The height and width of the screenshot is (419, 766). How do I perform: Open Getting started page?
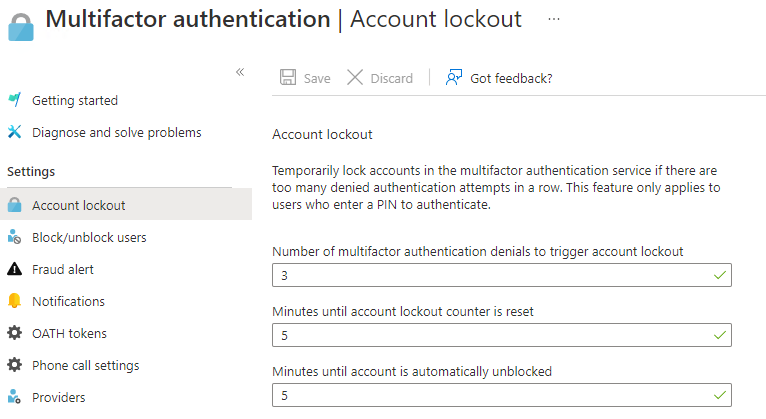coord(75,101)
